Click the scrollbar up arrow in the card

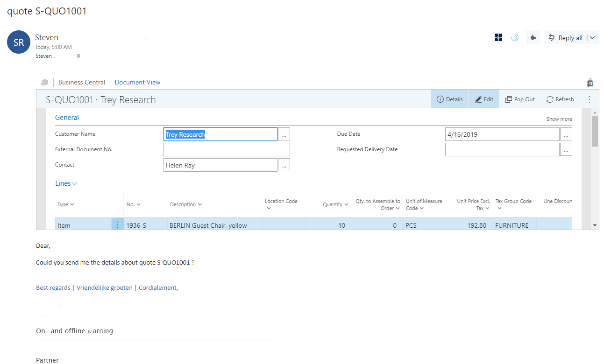click(595, 112)
